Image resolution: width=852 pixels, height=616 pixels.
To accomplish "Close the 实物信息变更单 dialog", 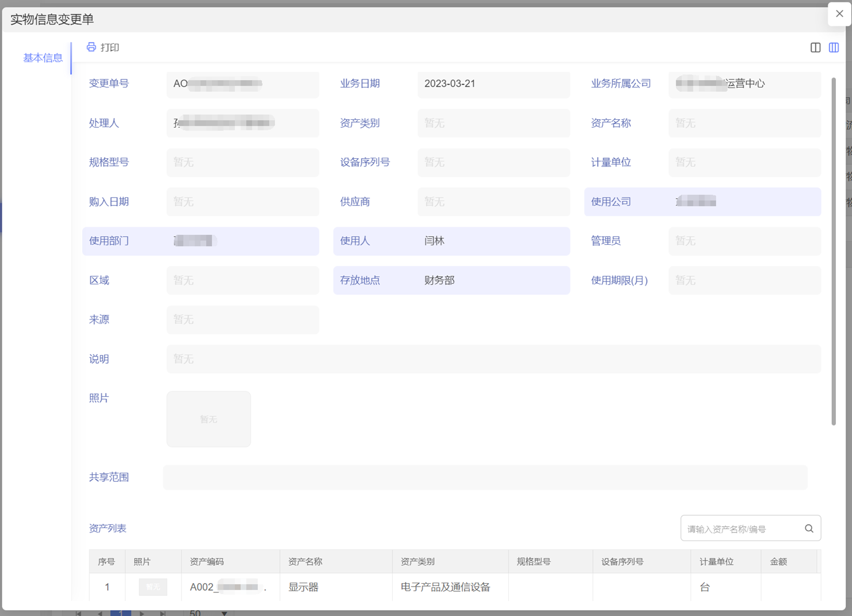I will pos(839,14).
